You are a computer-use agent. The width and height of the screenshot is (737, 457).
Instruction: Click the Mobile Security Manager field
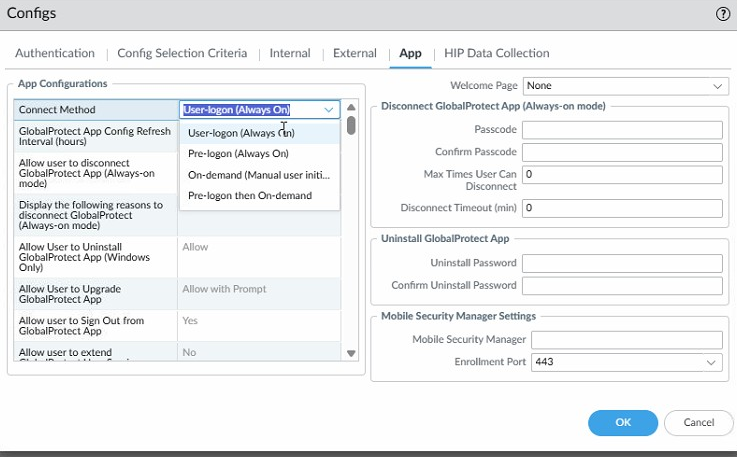[627, 340]
